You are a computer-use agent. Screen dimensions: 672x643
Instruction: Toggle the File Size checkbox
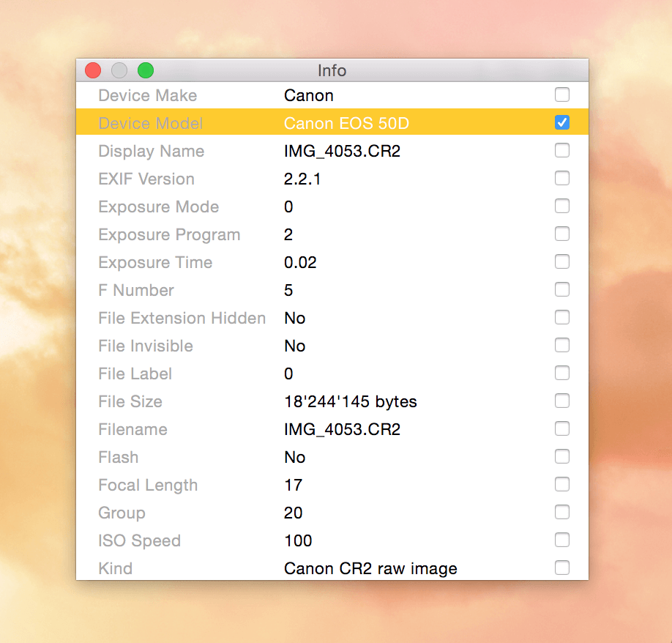point(562,401)
